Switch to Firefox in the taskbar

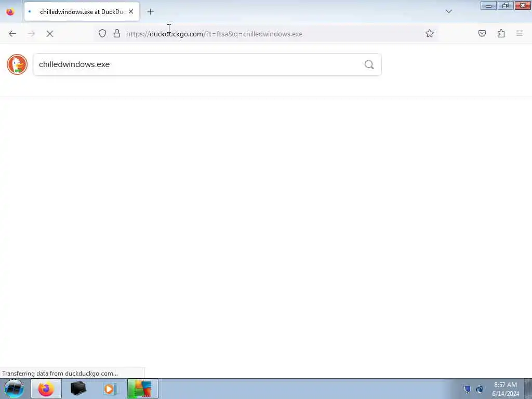pos(46,389)
